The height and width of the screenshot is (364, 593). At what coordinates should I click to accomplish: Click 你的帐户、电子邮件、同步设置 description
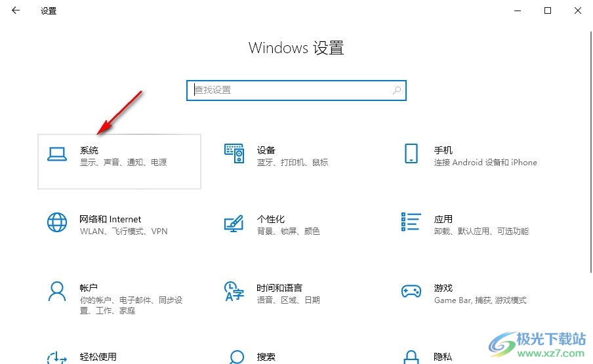coord(131,306)
